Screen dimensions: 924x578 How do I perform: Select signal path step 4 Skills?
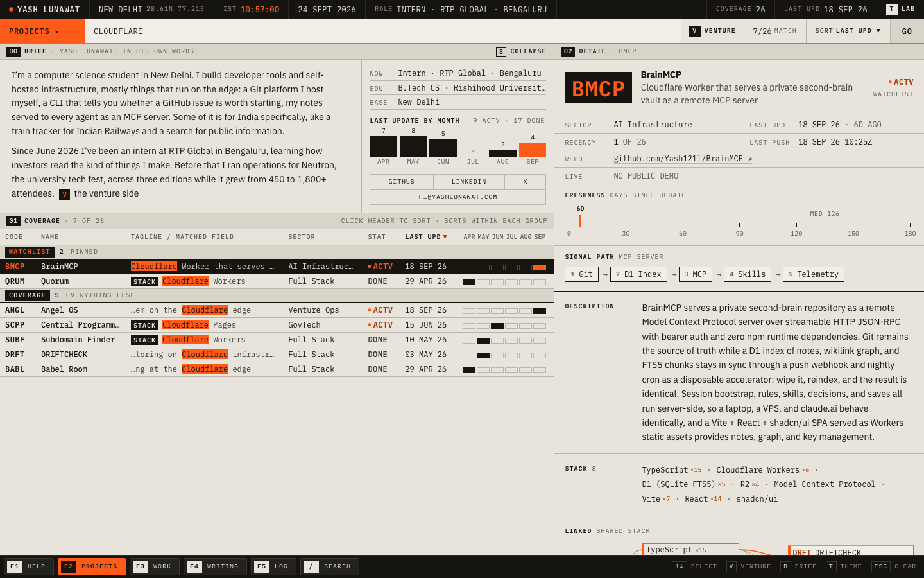[x=748, y=274]
